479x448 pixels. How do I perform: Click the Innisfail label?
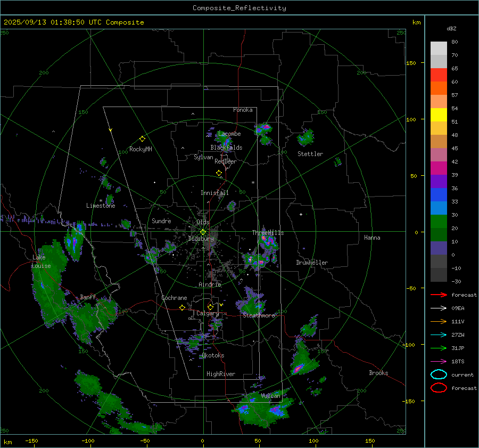click(214, 193)
